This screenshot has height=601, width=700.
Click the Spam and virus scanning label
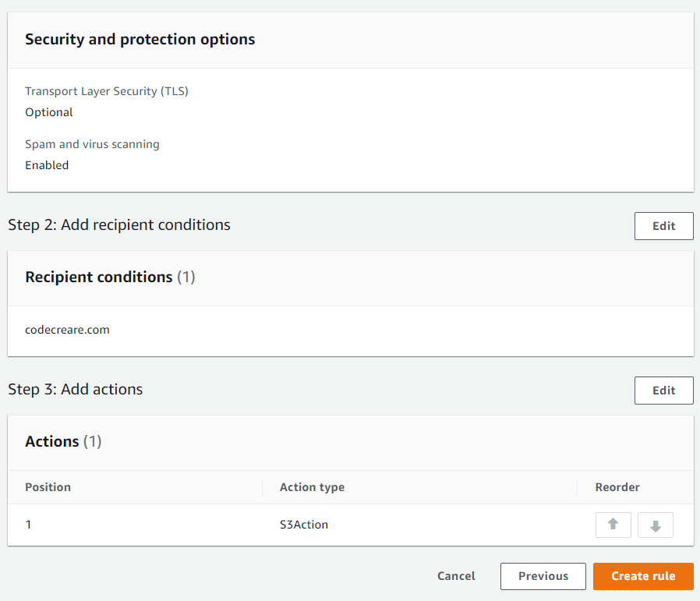point(92,144)
